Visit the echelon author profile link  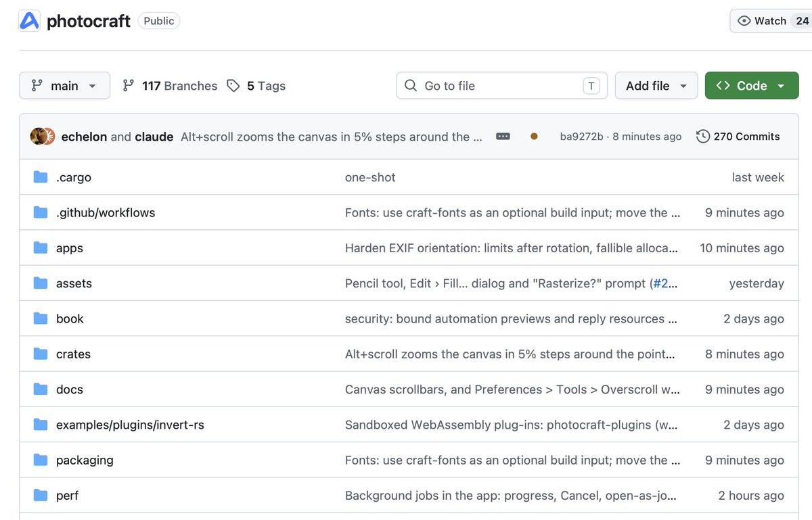point(84,137)
